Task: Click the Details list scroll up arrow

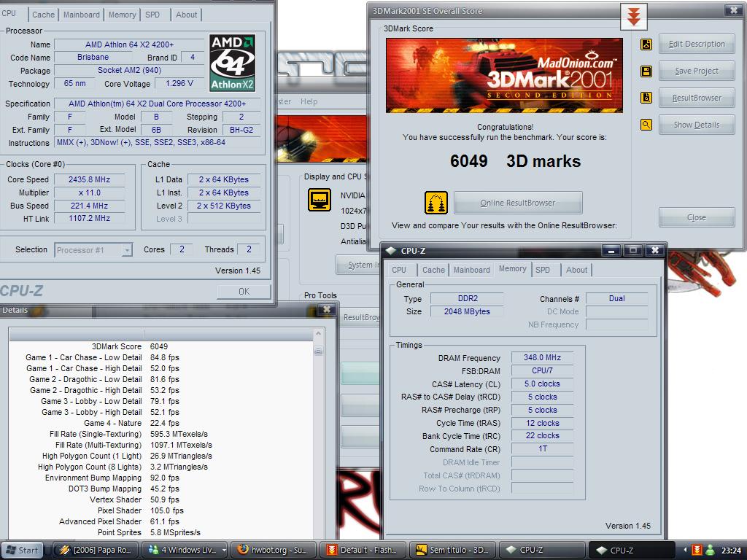Action: 318,334
